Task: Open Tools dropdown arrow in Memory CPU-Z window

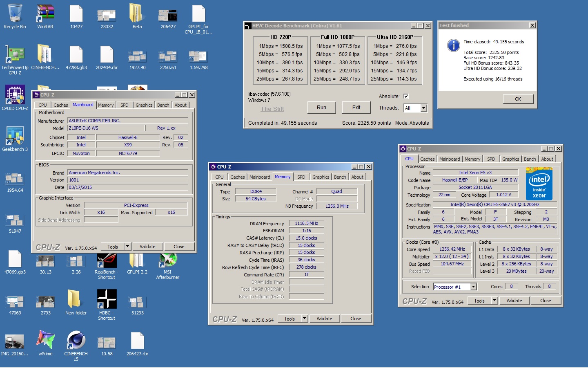Action: [304, 319]
